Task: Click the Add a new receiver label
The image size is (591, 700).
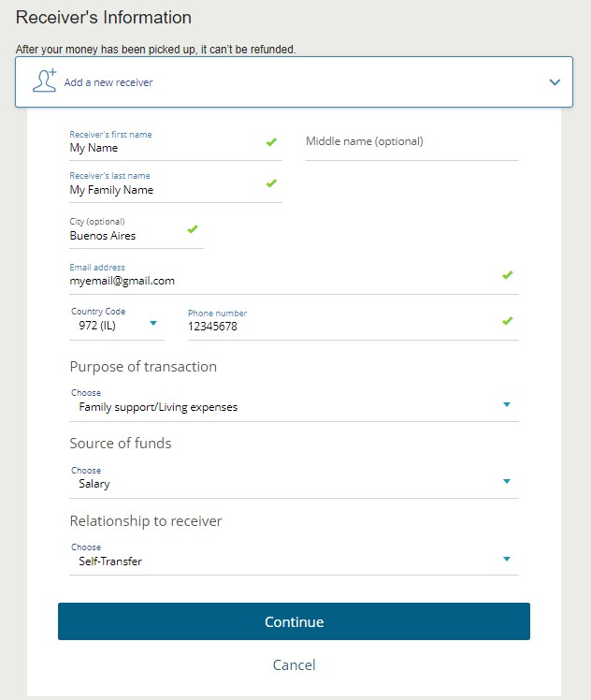Action: pos(108,82)
